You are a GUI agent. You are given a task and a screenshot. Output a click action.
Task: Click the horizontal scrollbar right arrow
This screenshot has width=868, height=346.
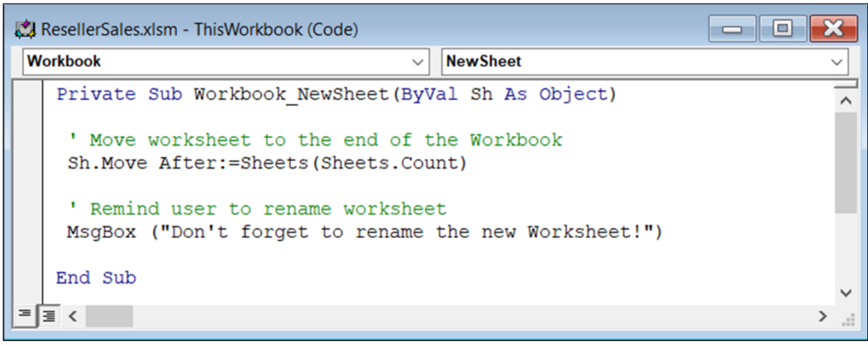pos(822,316)
